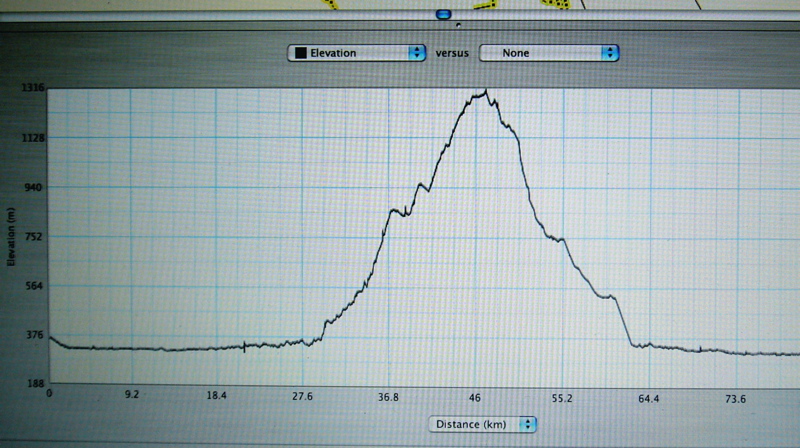Click the blue splitter handle above the chart
800x448 pixels.
[443, 14]
